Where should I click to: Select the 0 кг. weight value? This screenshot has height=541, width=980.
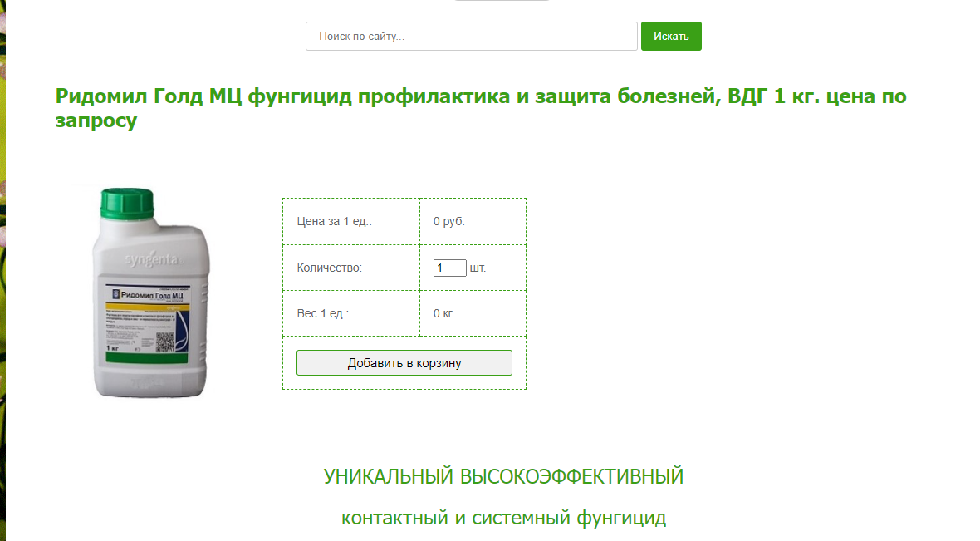[443, 313]
